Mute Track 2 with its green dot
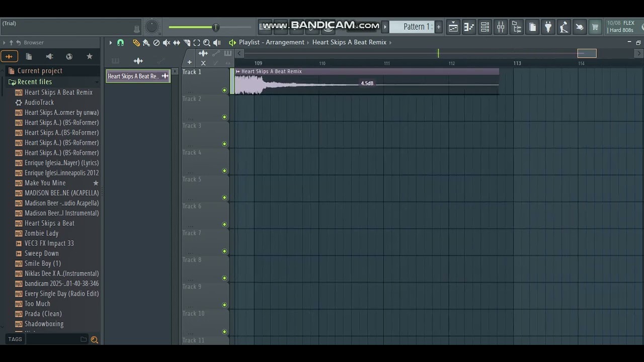644x362 pixels. (224, 117)
